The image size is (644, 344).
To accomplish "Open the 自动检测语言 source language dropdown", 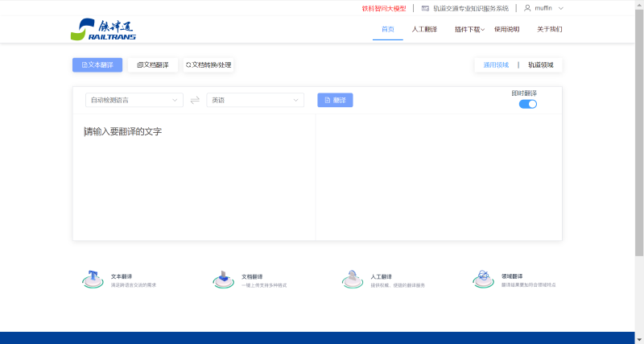I will [x=134, y=100].
